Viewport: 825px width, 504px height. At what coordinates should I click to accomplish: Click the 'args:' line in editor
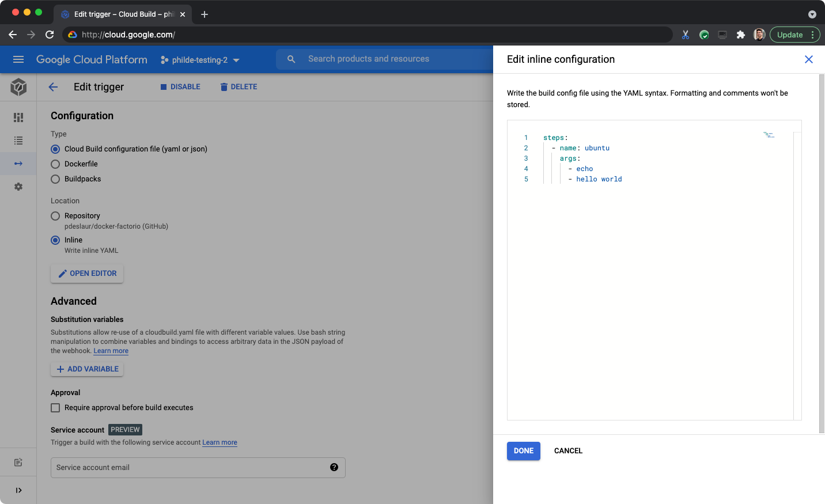click(x=570, y=158)
